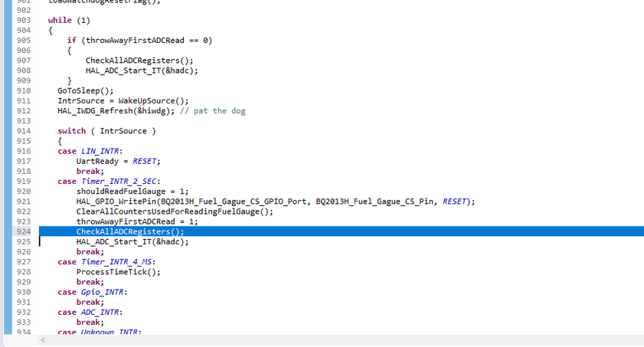This screenshot has height=347, width=644.
Task: Click the case LIN_INTR label
Action: point(90,151)
